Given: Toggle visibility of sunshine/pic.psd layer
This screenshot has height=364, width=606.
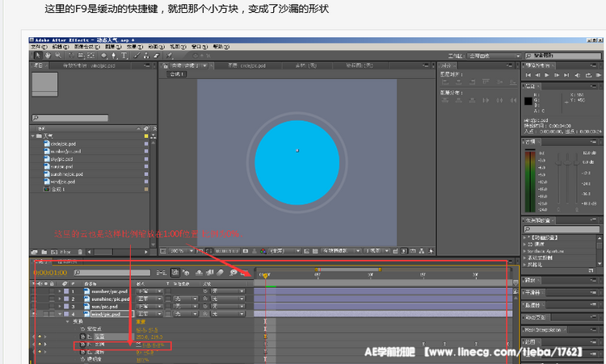Looking at the screenshot, I should click(x=34, y=299).
